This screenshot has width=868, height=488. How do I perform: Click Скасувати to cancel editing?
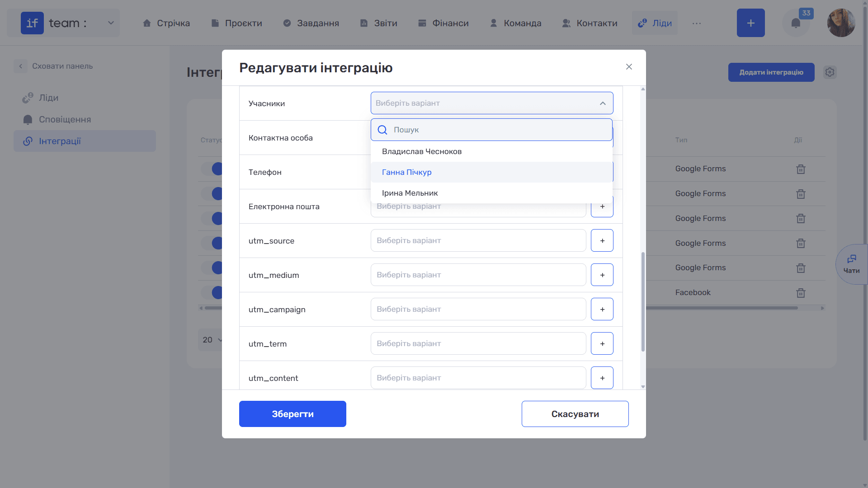click(x=575, y=414)
